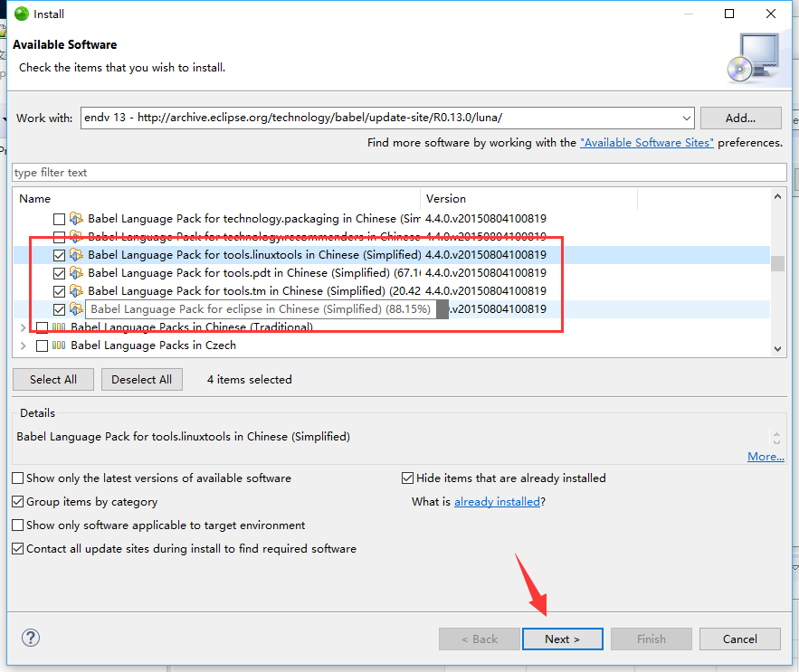
Task: Click the list scrollbar down arrow
Action: pyautogui.click(x=777, y=349)
